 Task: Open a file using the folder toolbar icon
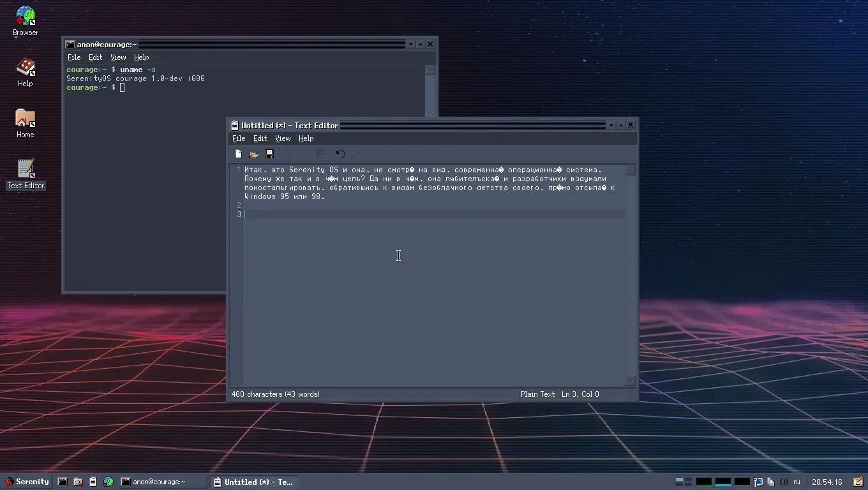253,154
